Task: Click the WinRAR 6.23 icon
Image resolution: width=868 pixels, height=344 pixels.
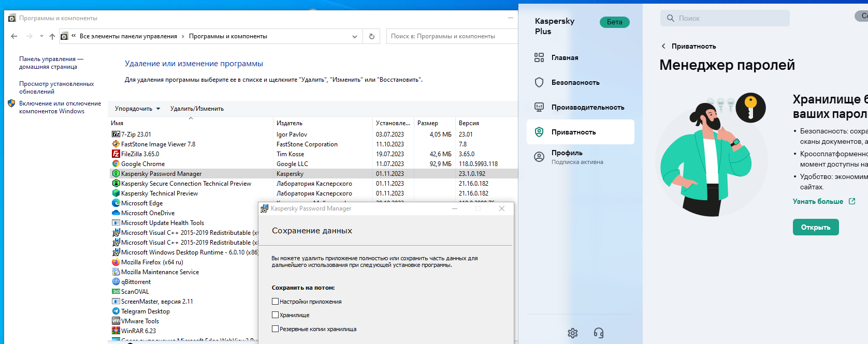Action: pos(116,331)
